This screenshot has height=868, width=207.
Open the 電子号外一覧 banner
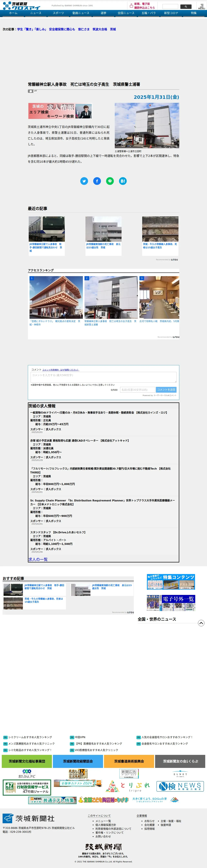pos(171,603)
